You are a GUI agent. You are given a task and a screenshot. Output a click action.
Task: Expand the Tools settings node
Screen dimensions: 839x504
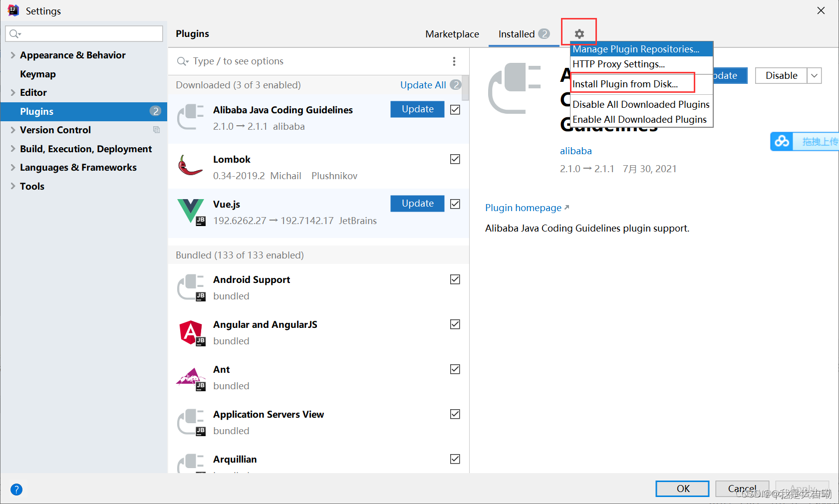pos(13,186)
